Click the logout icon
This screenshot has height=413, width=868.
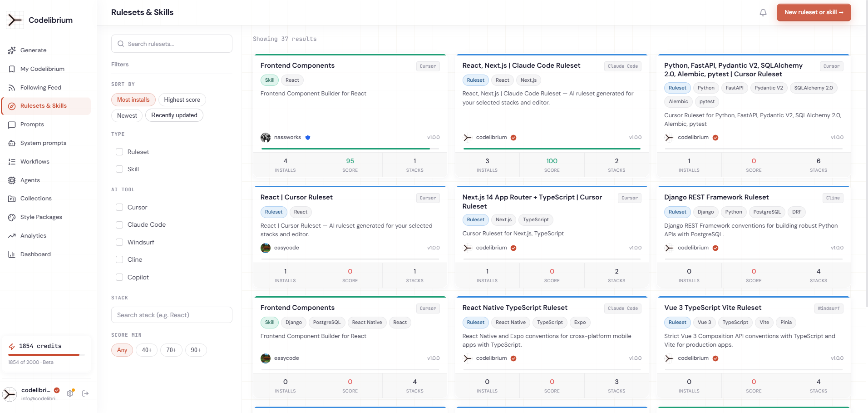85,393
